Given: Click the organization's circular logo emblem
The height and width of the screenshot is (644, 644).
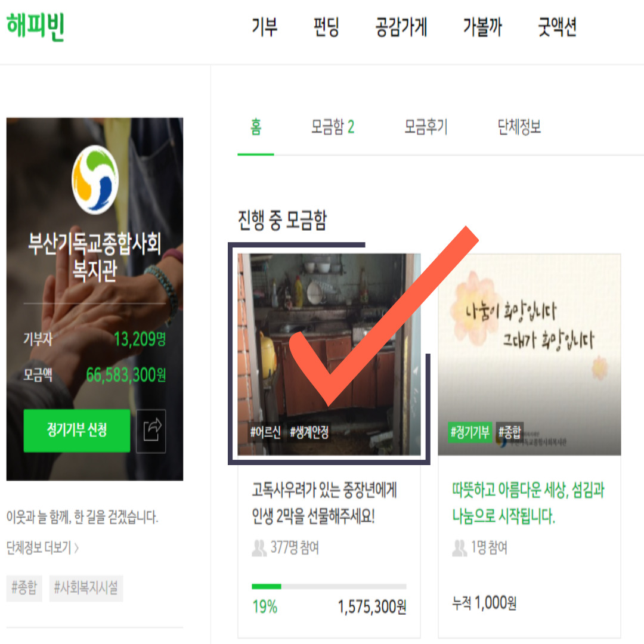Looking at the screenshot, I should pos(95,179).
